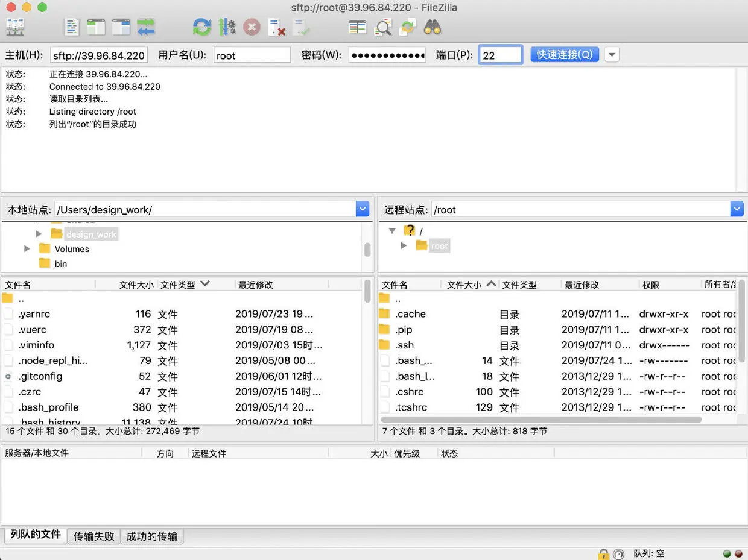Disconnect from the current server
The width and height of the screenshot is (748, 560).
coord(276,27)
